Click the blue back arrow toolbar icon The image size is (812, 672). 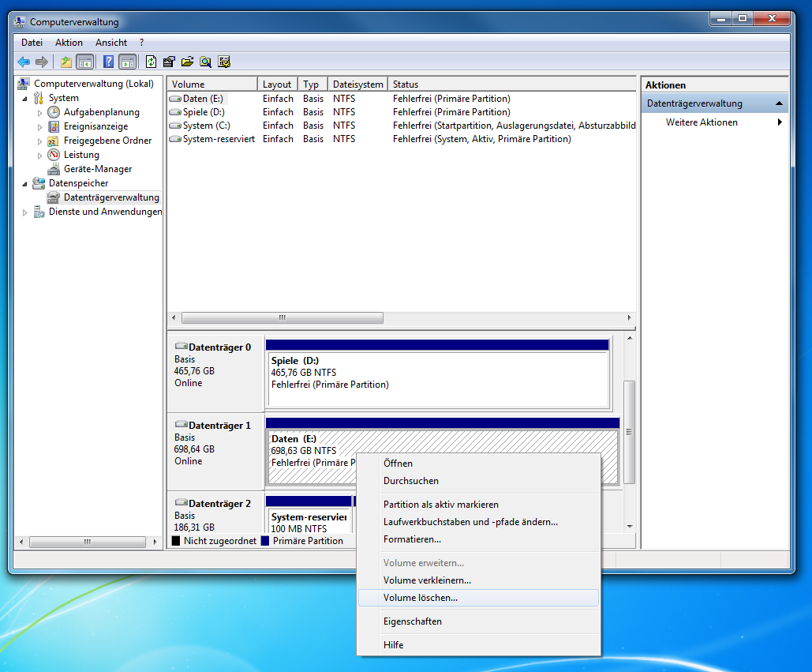24,62
